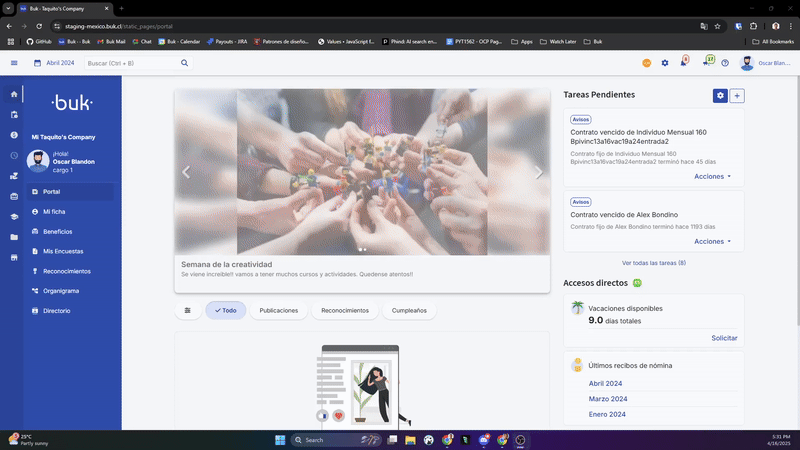Open the weather widget in the taskbar
The width and height of the screenshot is (800, 450).
(x=28, y=440)
